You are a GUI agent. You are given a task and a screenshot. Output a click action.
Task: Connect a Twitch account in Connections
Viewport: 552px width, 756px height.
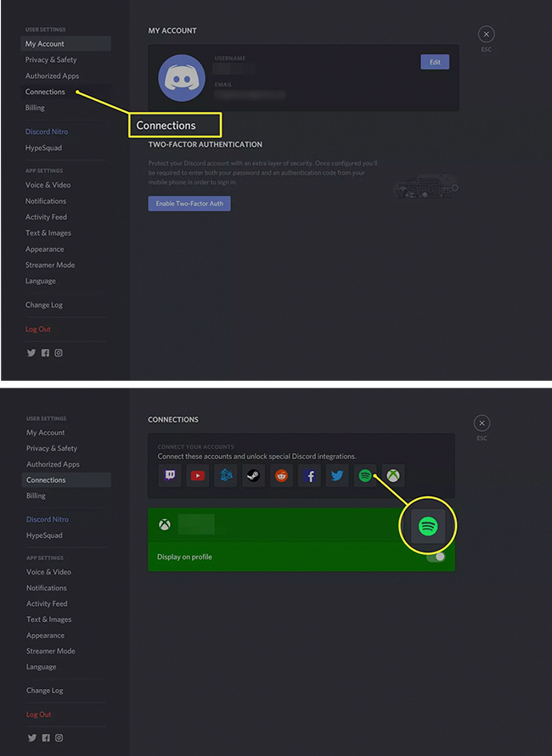click(x=170, y=476)
